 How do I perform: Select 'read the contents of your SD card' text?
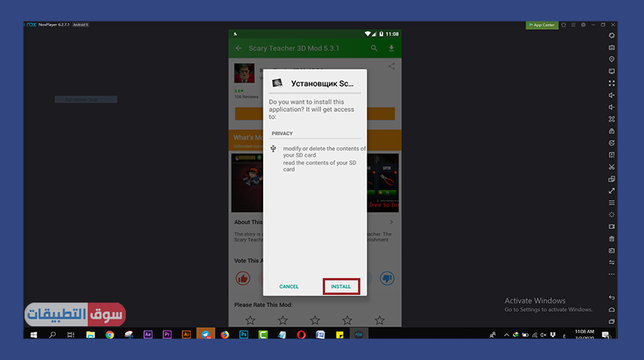[x=320, y=166]
